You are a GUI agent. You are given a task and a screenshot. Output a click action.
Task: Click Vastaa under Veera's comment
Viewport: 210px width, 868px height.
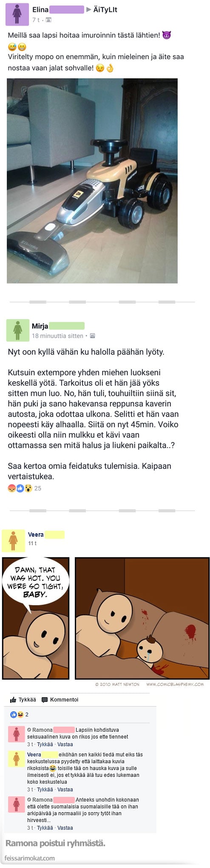tap(65, 789)
